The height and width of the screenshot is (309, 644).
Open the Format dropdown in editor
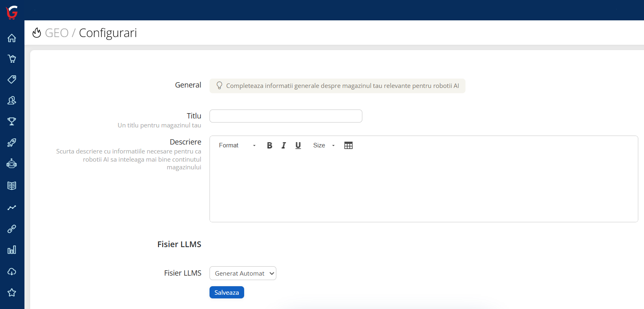tap(237, 145)
